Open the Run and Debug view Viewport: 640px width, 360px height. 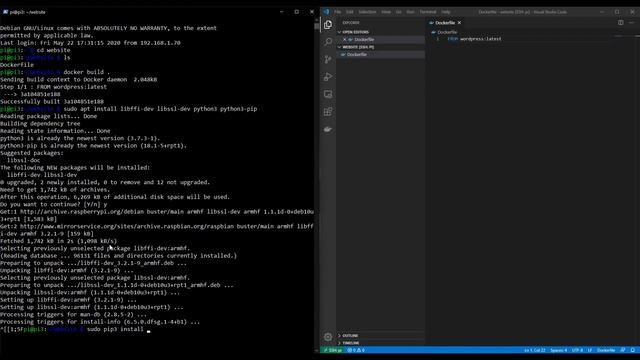point(328,77)
